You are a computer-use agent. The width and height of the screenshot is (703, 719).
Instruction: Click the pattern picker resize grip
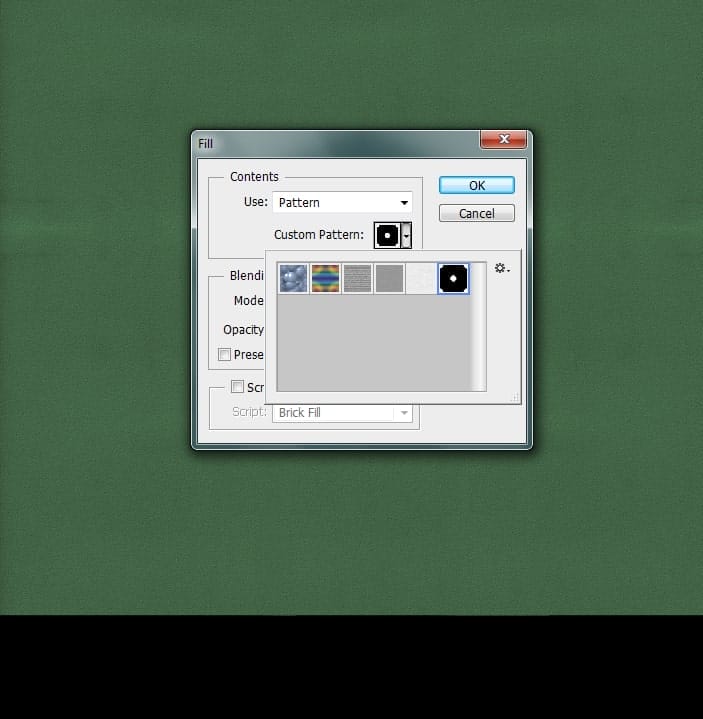tap(515, 398)
